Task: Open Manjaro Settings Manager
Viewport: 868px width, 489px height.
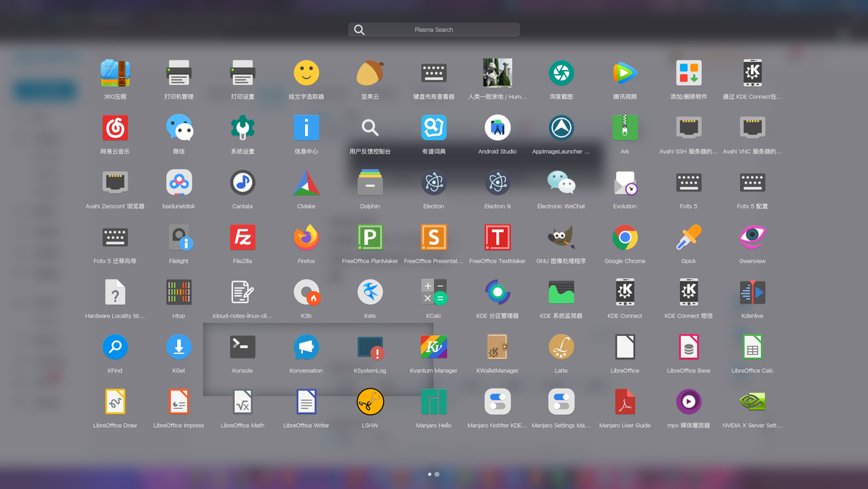Action: (561, 402)
